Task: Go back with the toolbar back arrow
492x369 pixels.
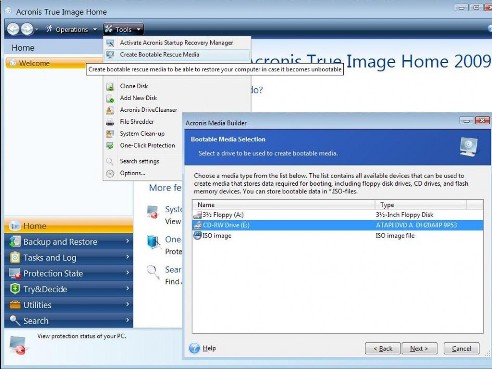Action: 13,29
